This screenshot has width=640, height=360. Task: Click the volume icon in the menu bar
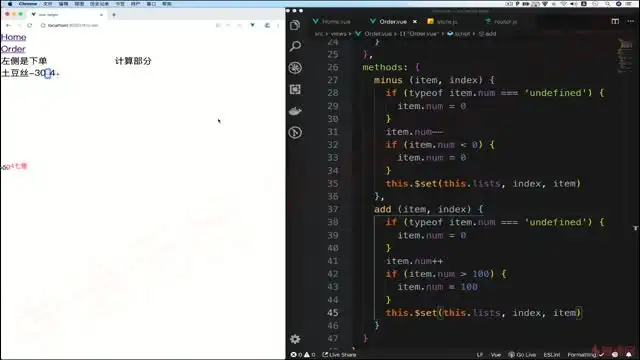(x=573, y=4)
